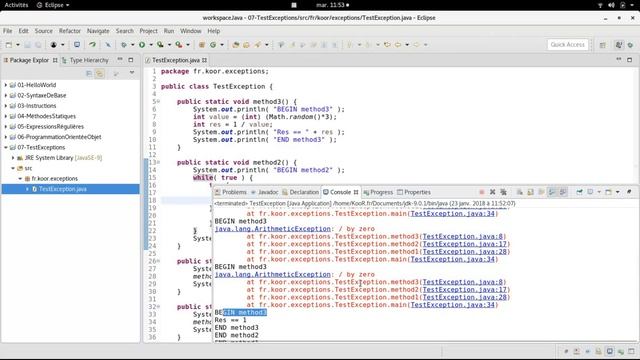Switch to the Java perspective icon
The height and width of the screenshot is (360, 640).
click(619, 45)
